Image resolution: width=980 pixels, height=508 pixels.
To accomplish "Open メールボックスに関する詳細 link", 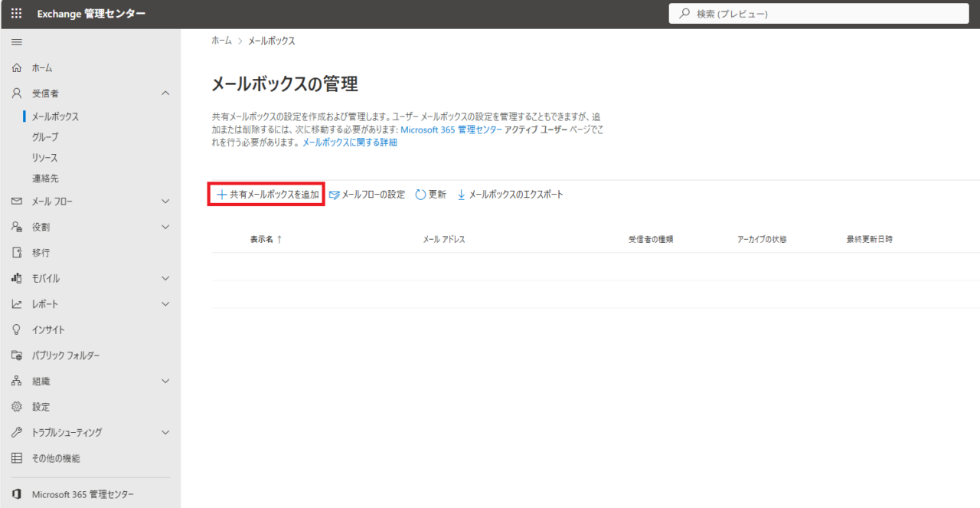I will pos(350,143).
